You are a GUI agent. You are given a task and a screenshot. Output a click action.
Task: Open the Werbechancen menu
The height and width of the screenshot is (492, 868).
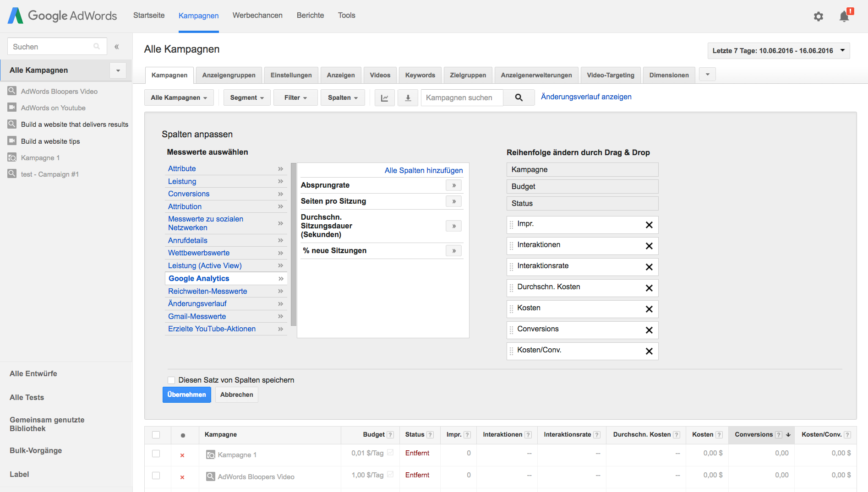point(257,16)
